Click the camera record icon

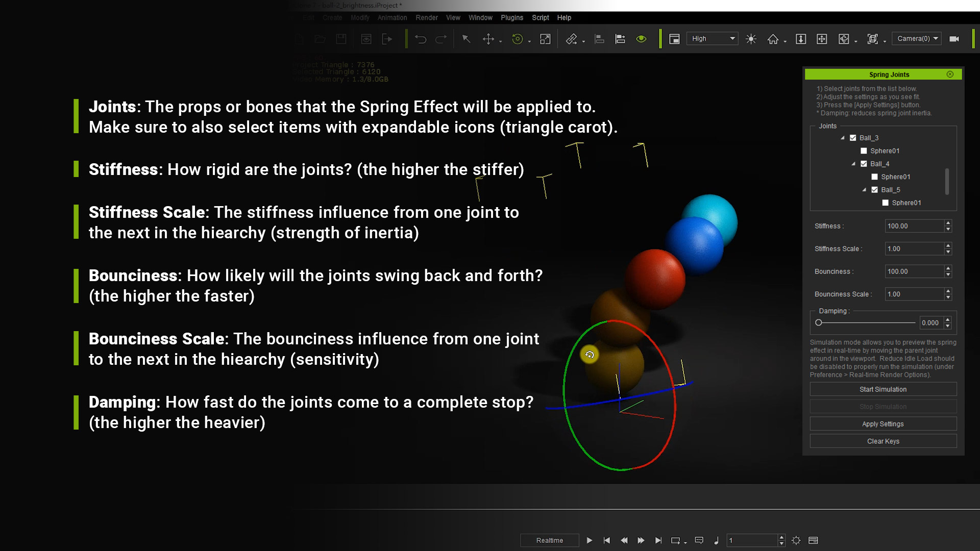[954, 39]
